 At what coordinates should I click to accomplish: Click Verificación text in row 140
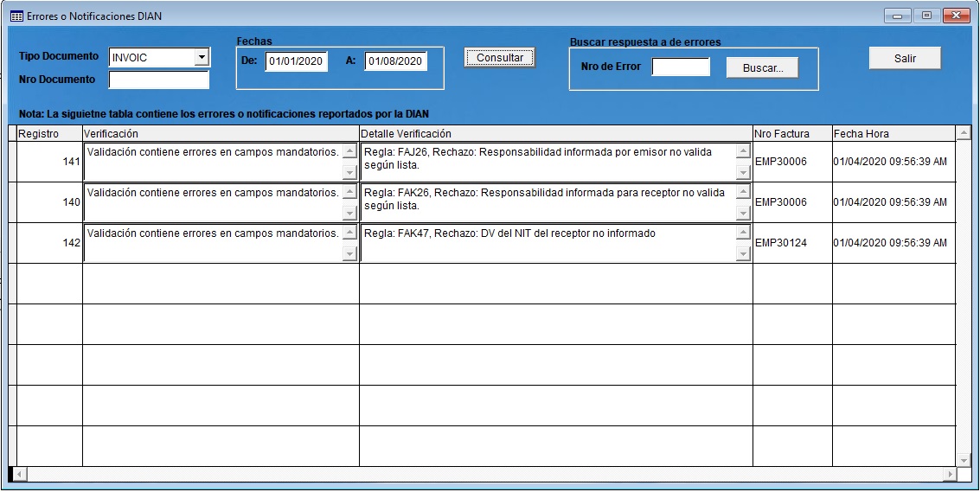213,193
